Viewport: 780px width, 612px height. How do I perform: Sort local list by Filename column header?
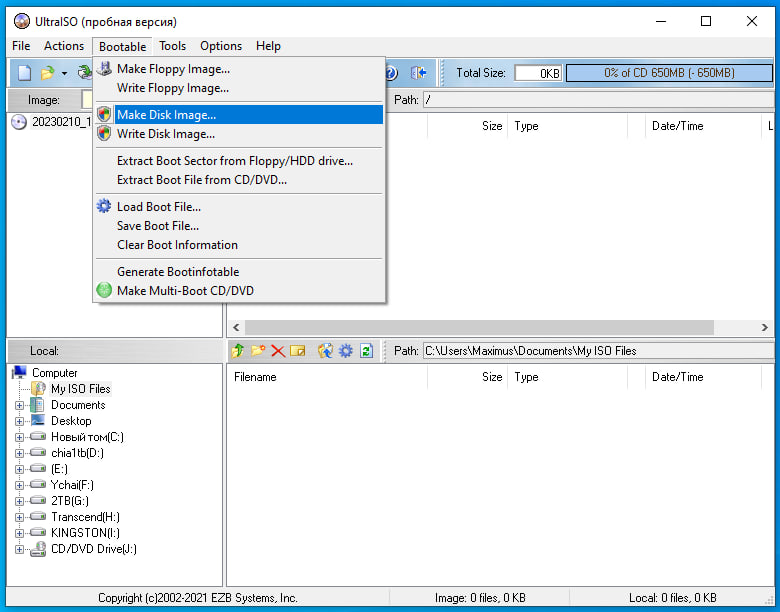[327, 377]
